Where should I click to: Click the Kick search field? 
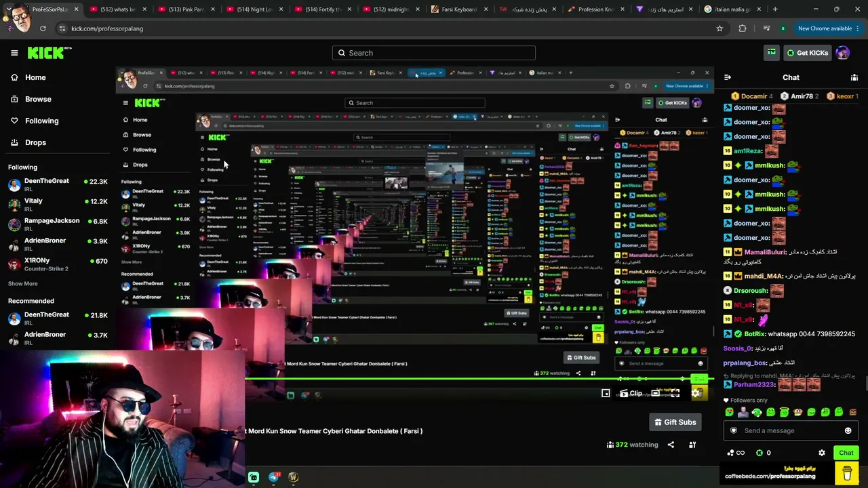434,53
